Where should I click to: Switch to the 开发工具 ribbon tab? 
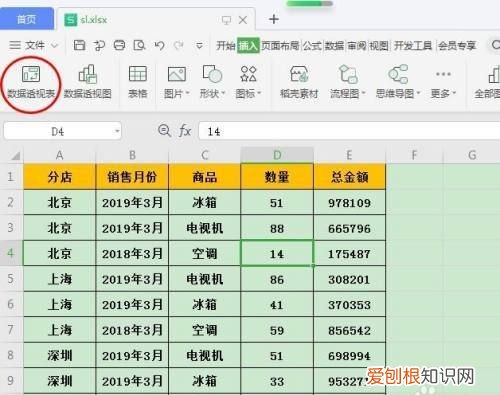(413, 46)
